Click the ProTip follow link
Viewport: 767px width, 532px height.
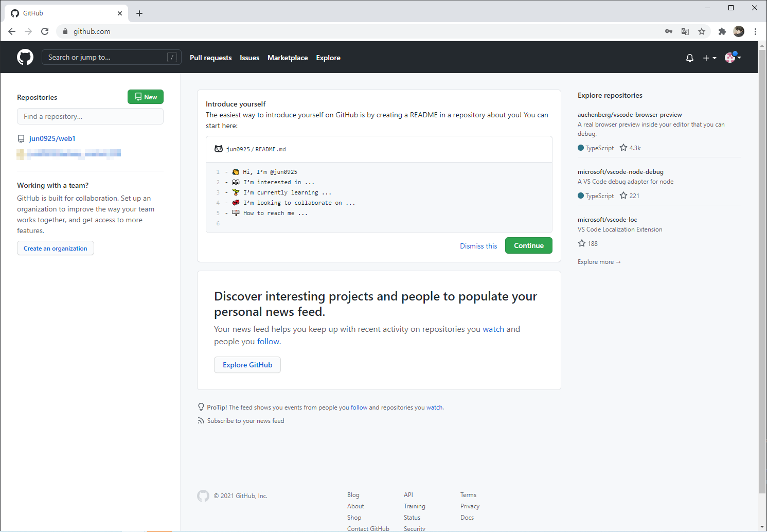[359, 407]
